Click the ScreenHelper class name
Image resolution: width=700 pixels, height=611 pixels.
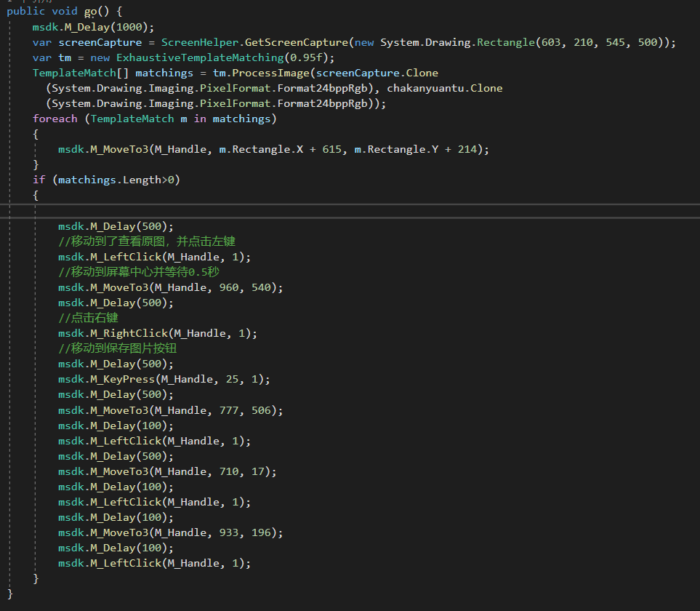point(200,42)
